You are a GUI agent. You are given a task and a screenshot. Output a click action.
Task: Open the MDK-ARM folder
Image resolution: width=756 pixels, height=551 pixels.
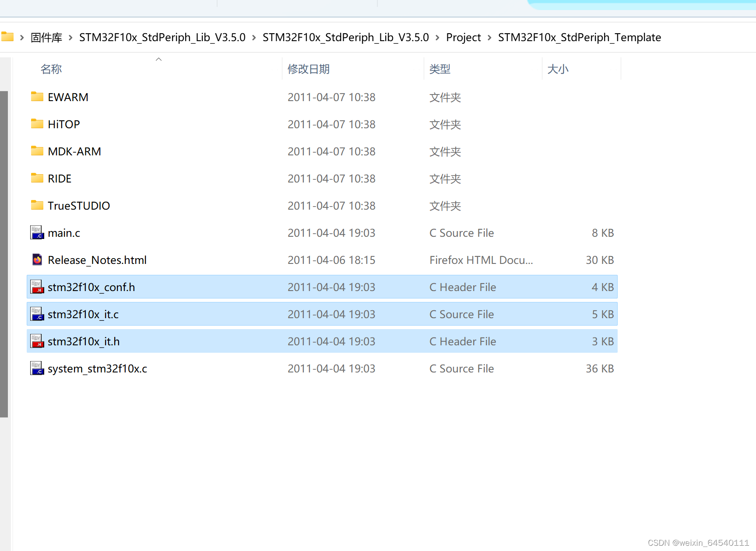click(74, 151)
